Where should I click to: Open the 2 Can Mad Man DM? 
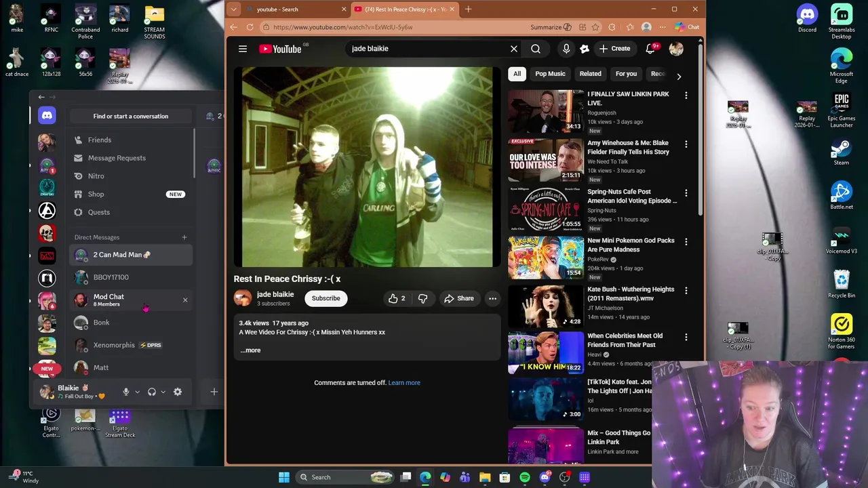131,255
